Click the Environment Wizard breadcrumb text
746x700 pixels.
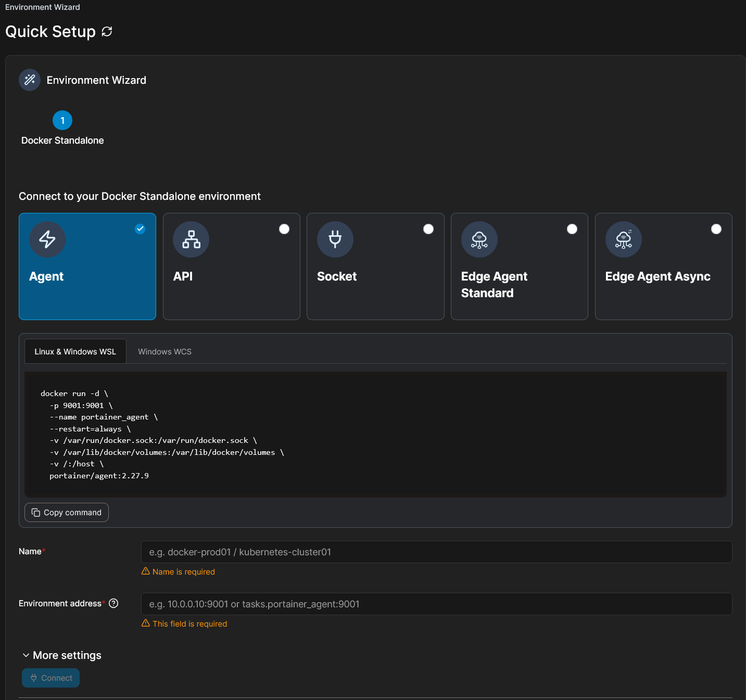coord(43,7)
